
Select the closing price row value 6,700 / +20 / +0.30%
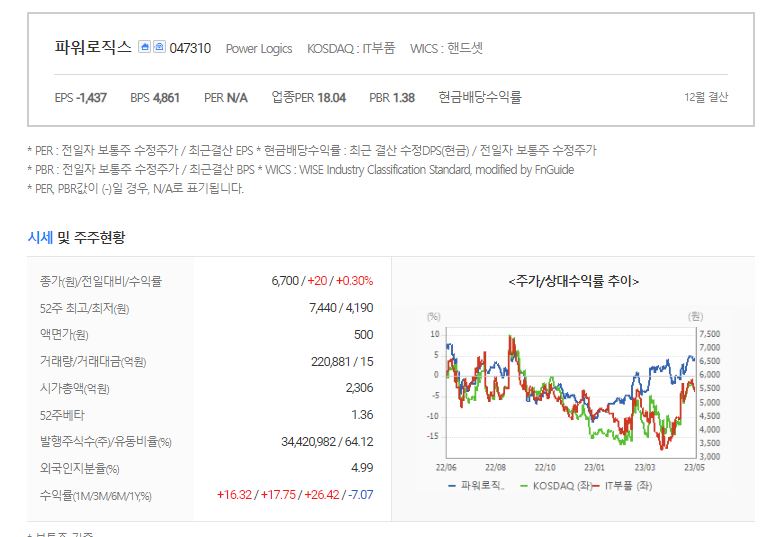pos(322,281)
